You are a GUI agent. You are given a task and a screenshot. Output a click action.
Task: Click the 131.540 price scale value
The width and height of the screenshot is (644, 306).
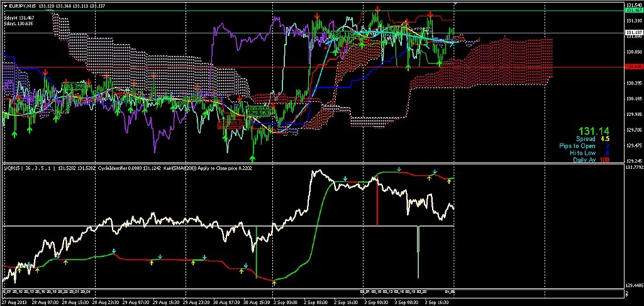(635, 5)
